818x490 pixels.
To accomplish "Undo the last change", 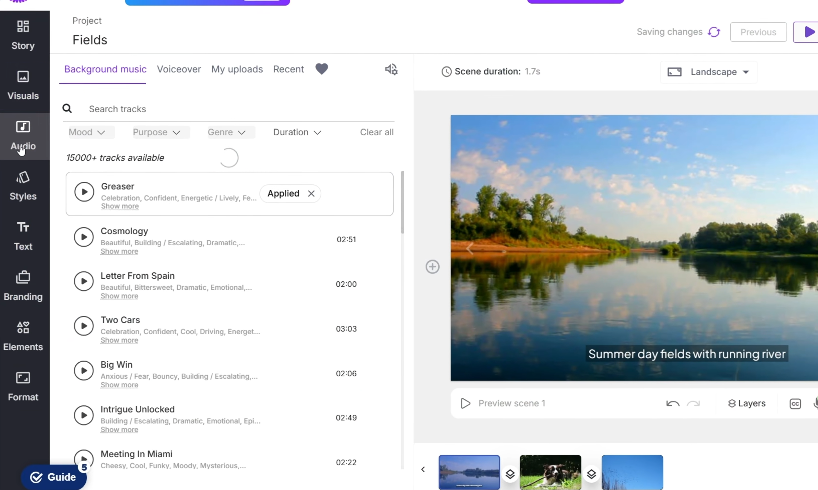I will [673, 403].
